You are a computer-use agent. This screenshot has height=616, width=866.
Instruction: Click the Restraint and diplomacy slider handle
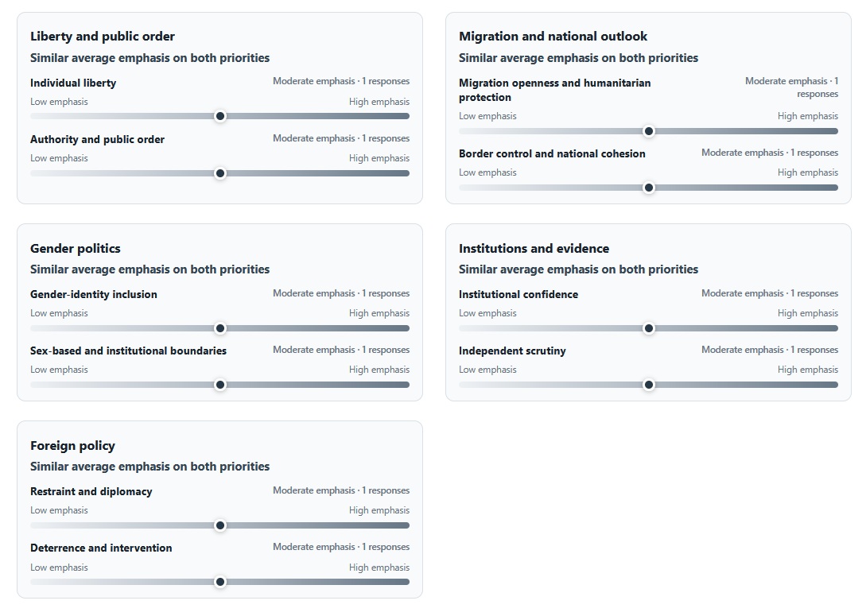(x=219, y=525)
